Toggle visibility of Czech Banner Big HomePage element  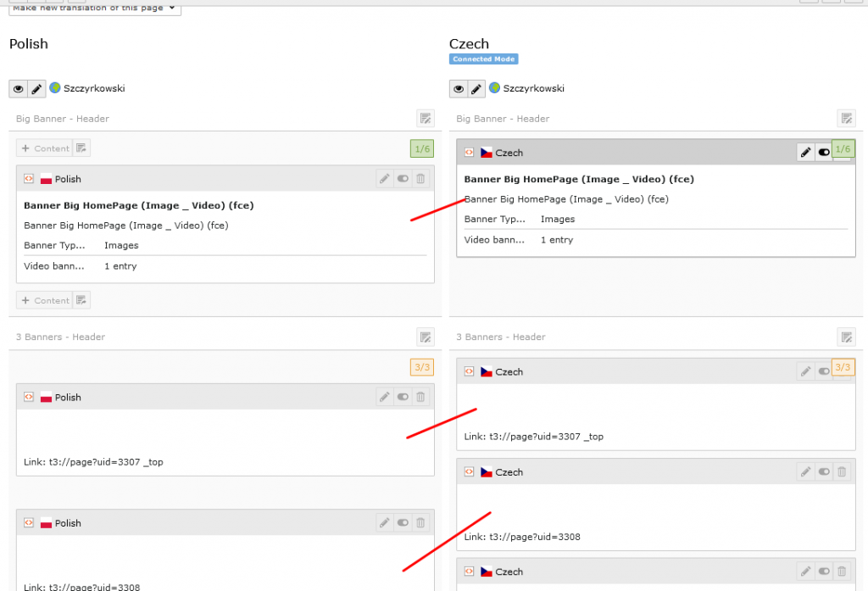pyautogui.click(x=823, y=153)
